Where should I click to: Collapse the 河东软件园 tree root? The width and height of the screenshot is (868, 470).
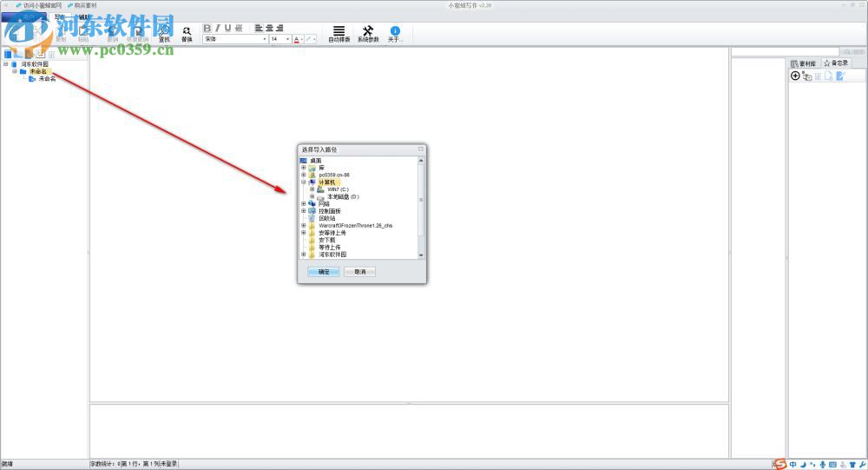(x=5, y=64)
